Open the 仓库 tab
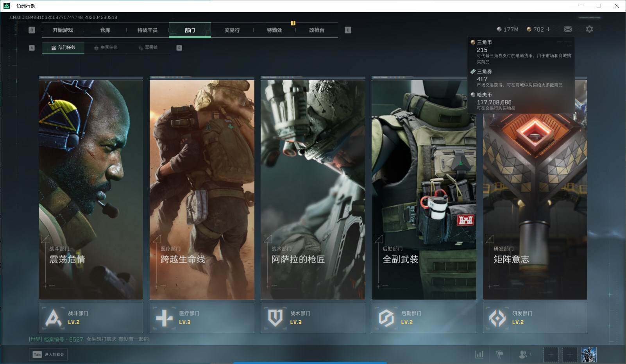The image size is (626, 364). tap(105, 30)
